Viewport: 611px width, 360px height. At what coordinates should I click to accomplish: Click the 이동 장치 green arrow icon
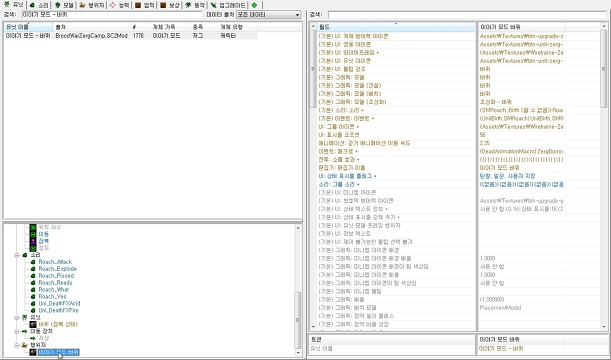tap(25, 331)
